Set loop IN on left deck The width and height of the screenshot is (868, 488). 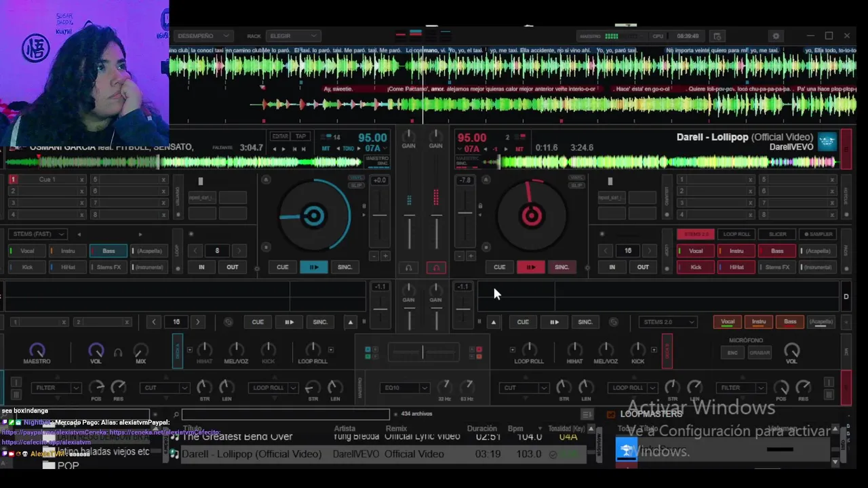click(x=201, y=267)
